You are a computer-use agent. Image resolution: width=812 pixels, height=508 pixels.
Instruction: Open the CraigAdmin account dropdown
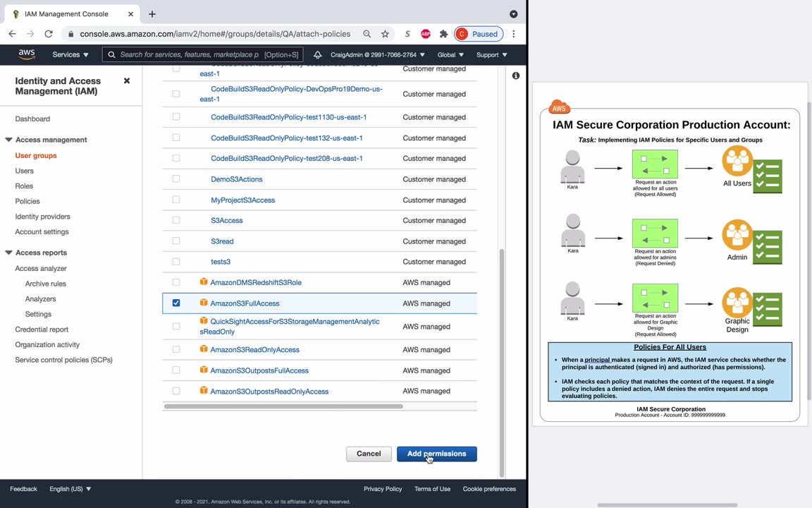[378, 54]
